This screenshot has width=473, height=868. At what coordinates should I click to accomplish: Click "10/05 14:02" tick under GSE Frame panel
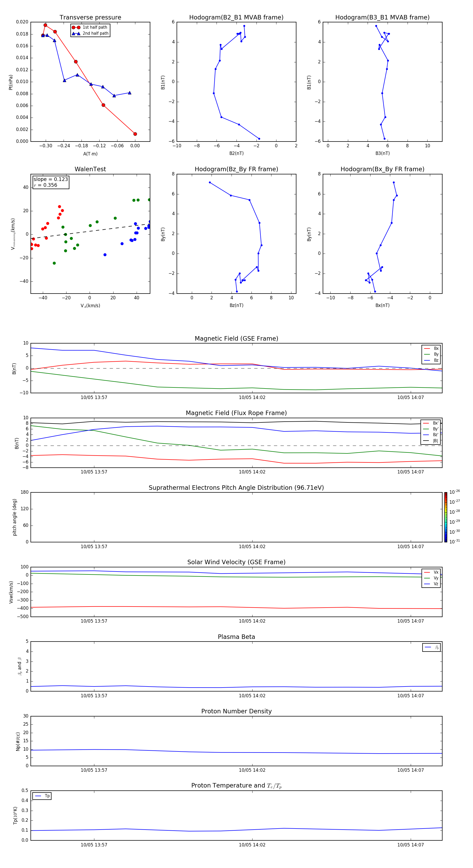pos(252,398)
